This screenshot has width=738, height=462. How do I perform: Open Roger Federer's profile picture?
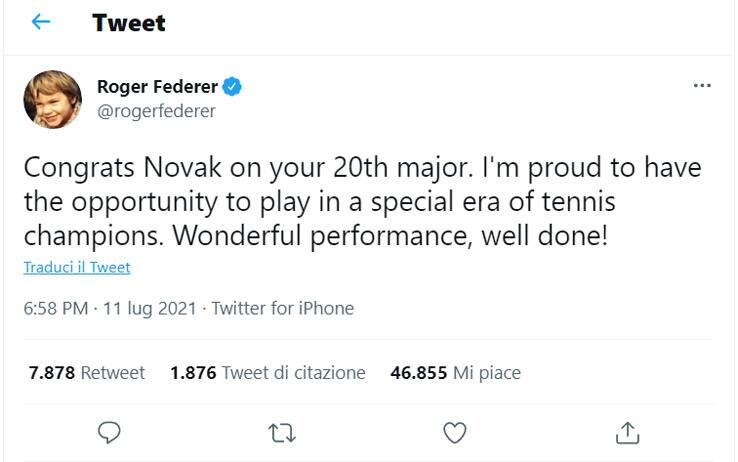52,99
